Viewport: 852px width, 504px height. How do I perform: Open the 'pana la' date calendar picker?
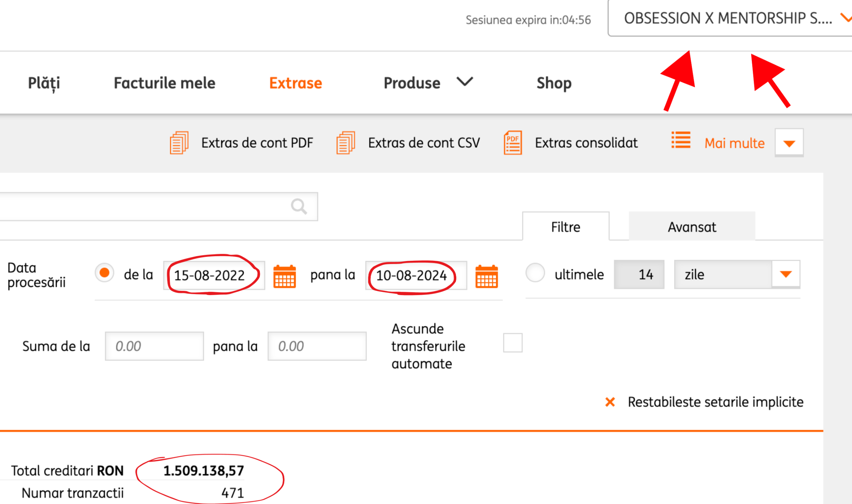click(x=486, y=276)
